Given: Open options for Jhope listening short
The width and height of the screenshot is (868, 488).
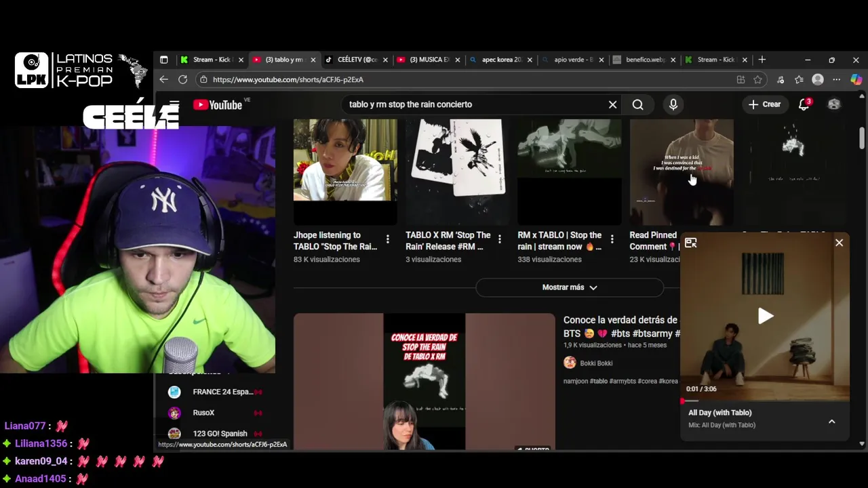Looking at the screenshot, I should click(387, 239).
